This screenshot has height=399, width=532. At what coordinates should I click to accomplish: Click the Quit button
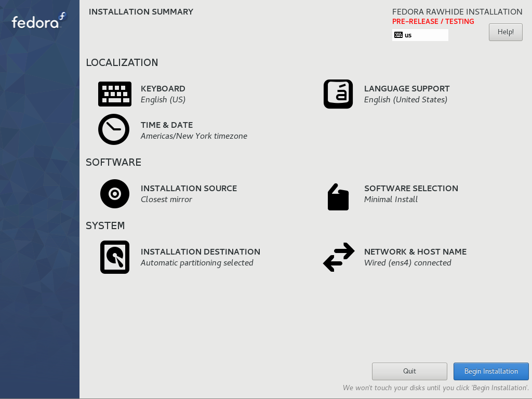click(409, 371)
